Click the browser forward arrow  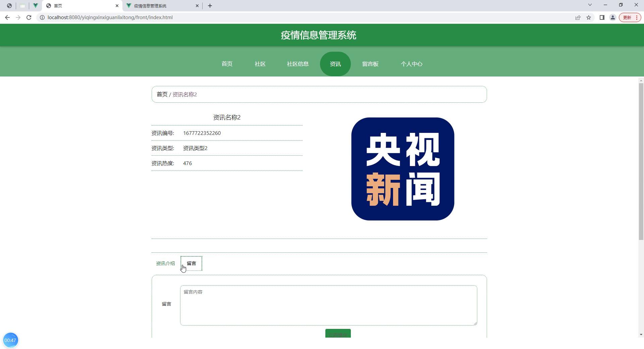pos(18,17)
